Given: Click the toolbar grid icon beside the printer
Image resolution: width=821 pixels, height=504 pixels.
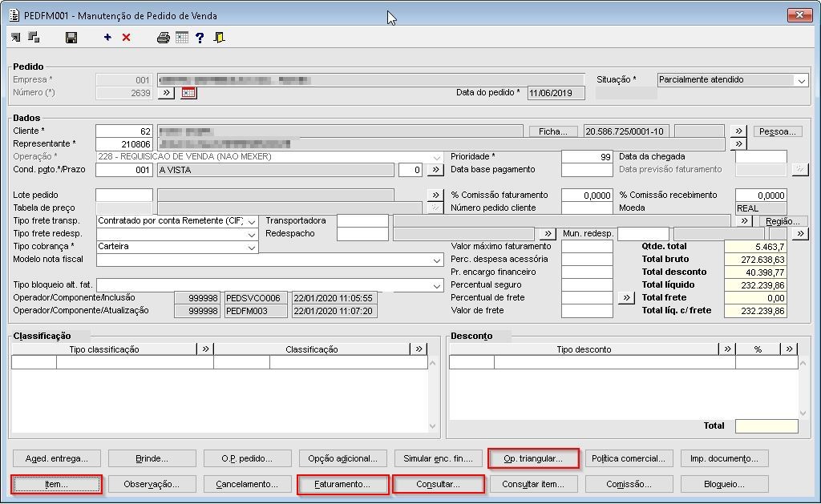Looking at the screenshot, I should tap(182, 38).
